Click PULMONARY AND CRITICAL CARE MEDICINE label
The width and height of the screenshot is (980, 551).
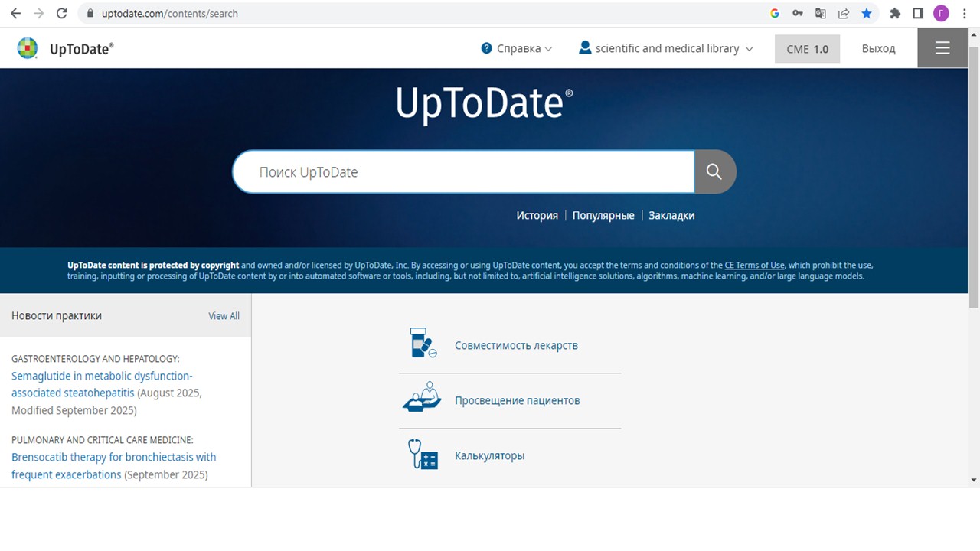103,440
